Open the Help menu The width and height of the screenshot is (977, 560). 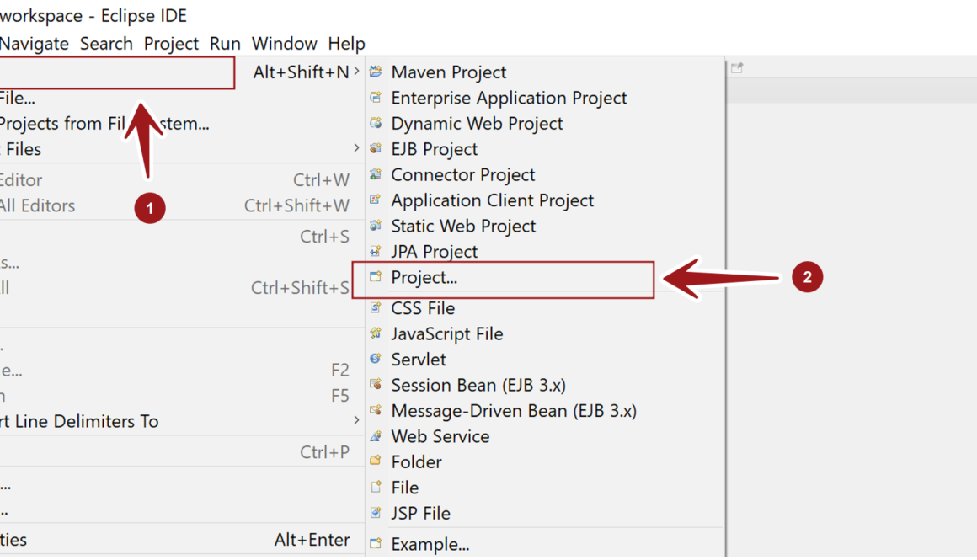point(346,44)
